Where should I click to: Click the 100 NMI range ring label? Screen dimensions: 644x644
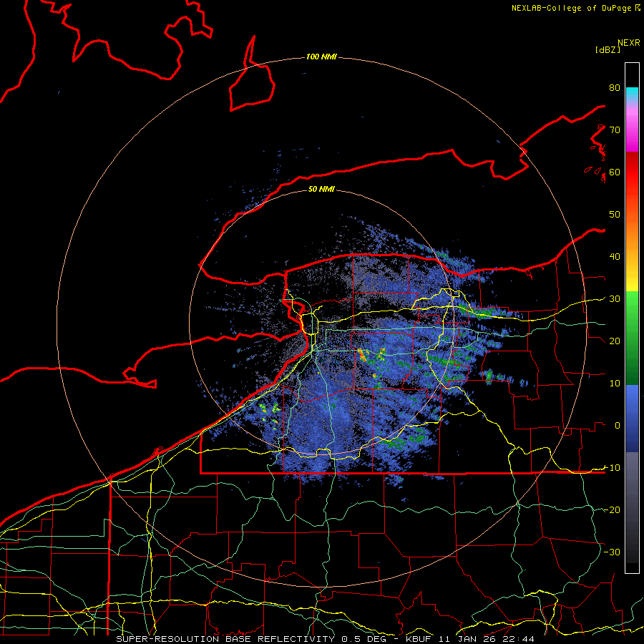pos(321,57)
